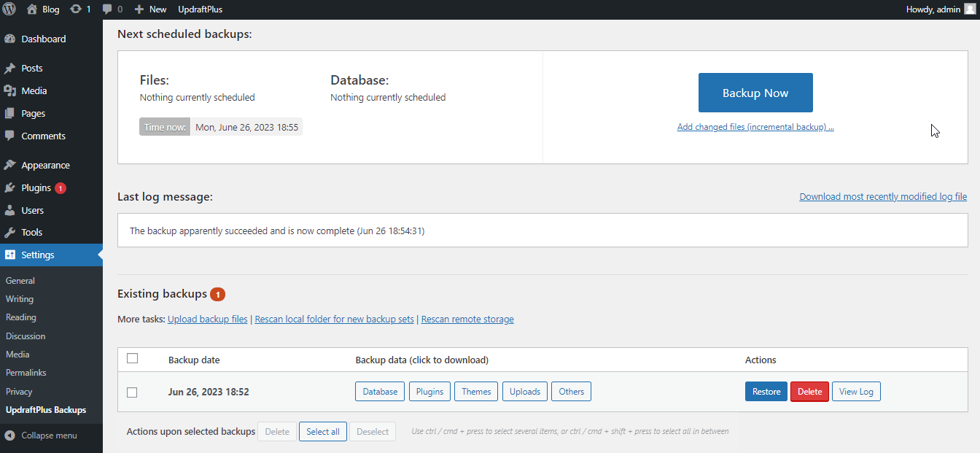Open the Dashboard menu item
This screenshot has width=980, height=453.
(44, 39)
